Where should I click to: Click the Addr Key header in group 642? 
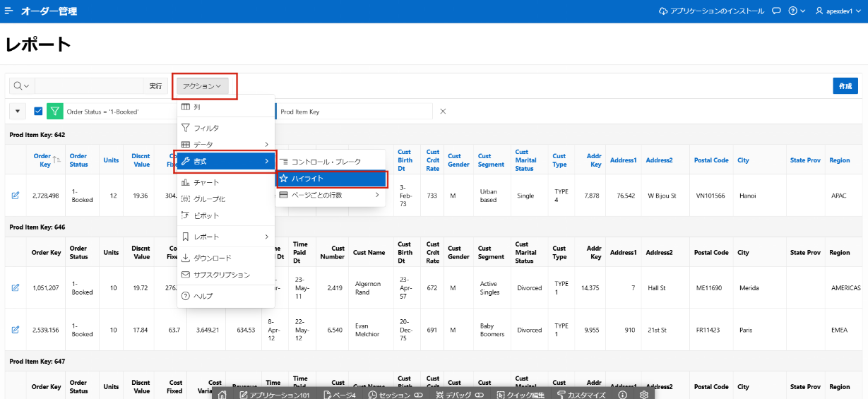tap(593, 160)
